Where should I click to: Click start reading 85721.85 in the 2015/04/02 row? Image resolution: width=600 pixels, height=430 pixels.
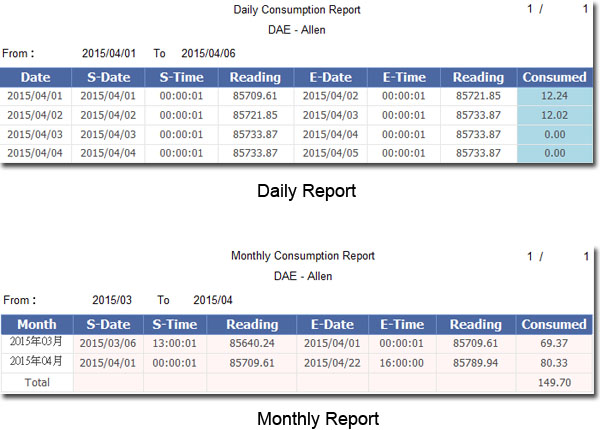tap(255, 115)
